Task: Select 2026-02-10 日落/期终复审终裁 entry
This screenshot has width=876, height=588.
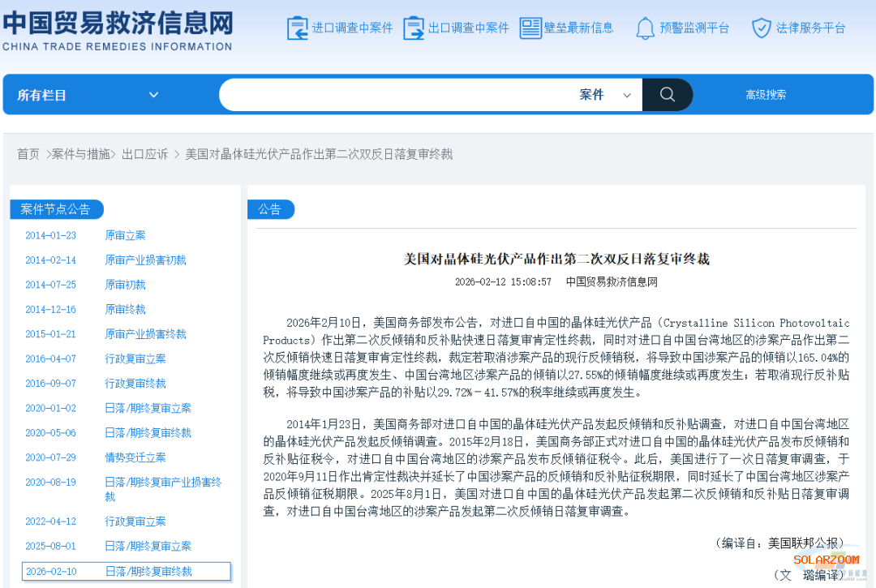Action: (x=148, y=572)
